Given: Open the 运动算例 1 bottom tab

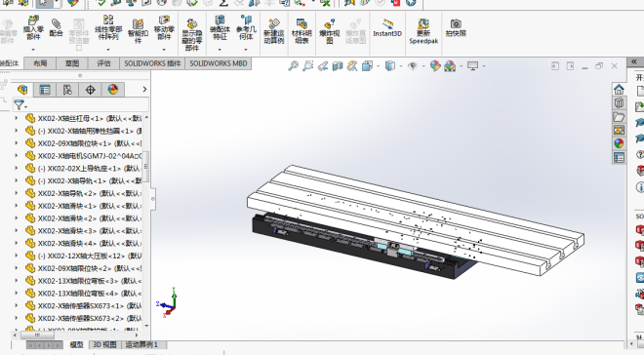Looking at the screenshot, I should [141, 344].
